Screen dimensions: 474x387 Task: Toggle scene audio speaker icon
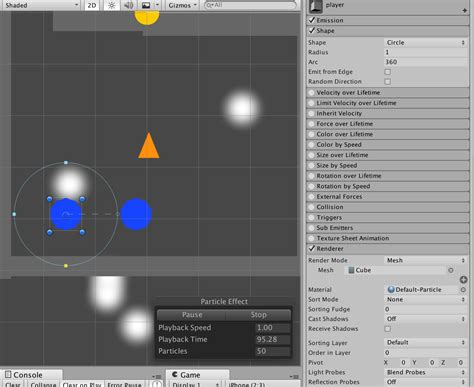point(128,5)
